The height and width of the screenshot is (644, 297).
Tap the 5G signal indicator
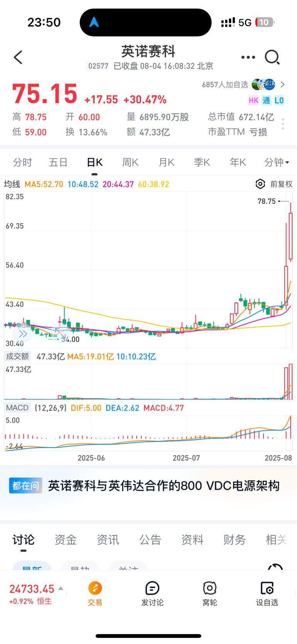coord(245,22)
